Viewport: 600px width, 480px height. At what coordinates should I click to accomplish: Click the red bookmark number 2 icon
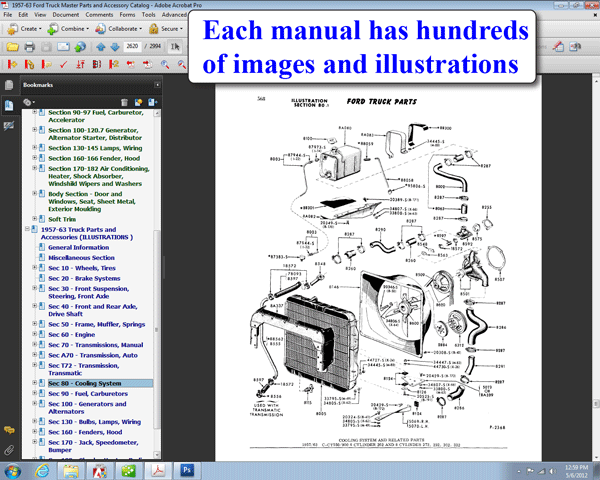114,64
